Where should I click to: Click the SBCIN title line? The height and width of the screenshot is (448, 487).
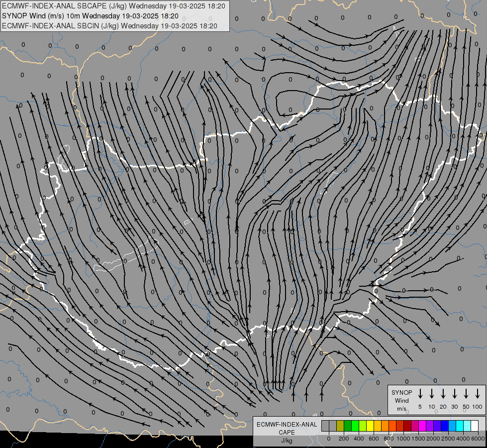[109, 26]
